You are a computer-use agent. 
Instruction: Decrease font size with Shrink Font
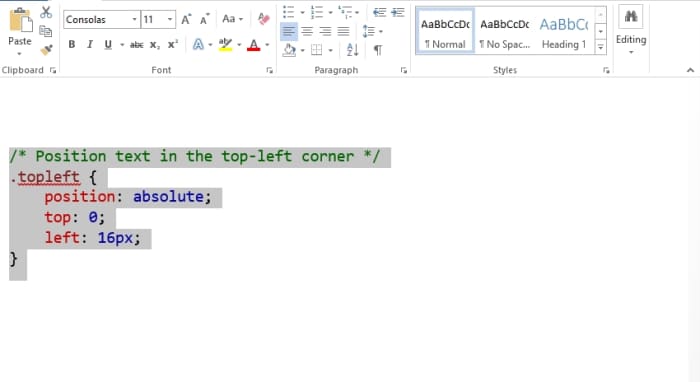pyautogui.click(x=204, y=20)
